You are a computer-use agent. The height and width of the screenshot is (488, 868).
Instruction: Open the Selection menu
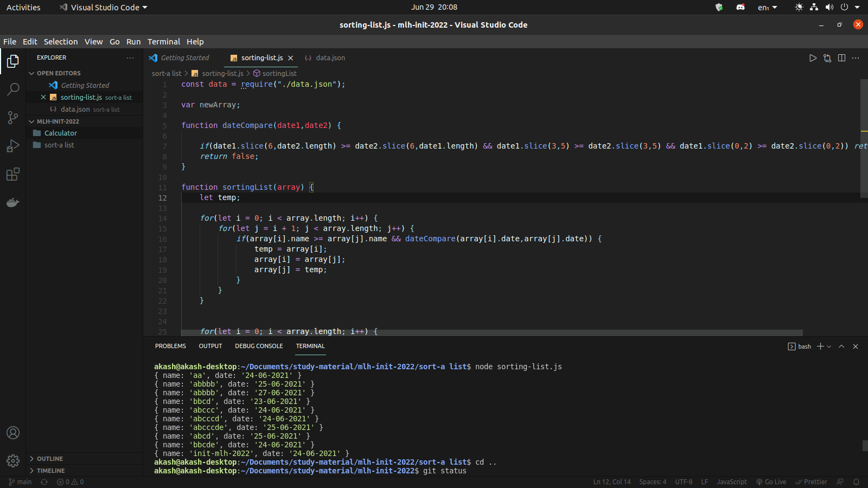point(61,42)
